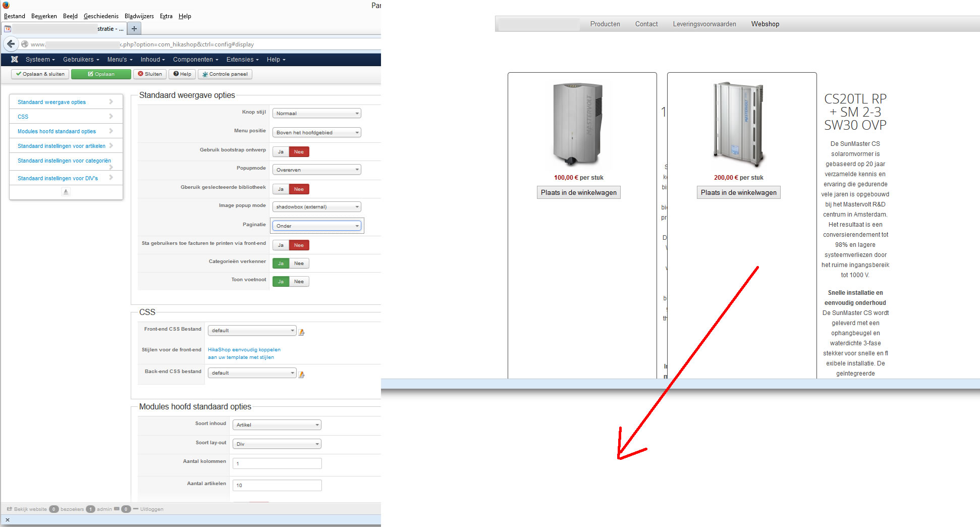Click the Firefox logo icon

click(6, 5)
